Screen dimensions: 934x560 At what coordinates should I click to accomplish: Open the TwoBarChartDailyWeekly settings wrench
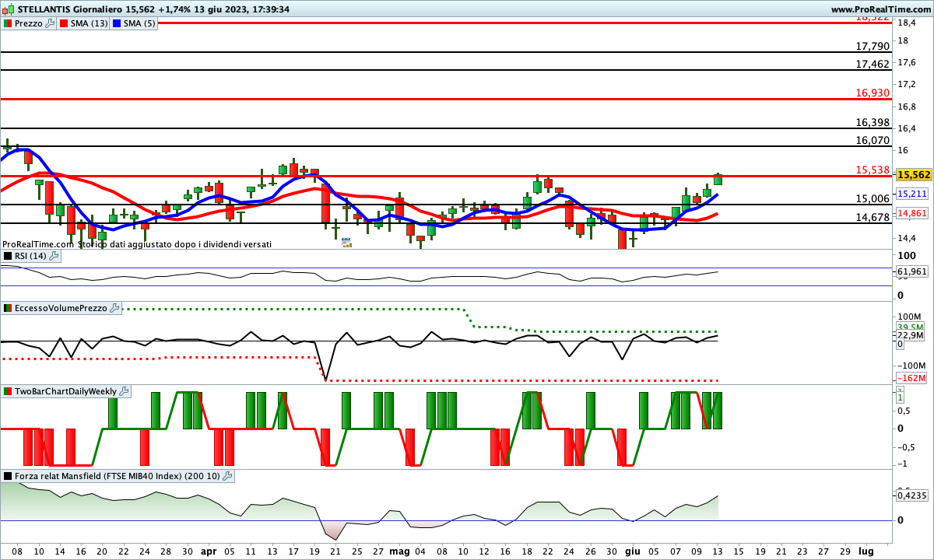(x=125, y=391)
